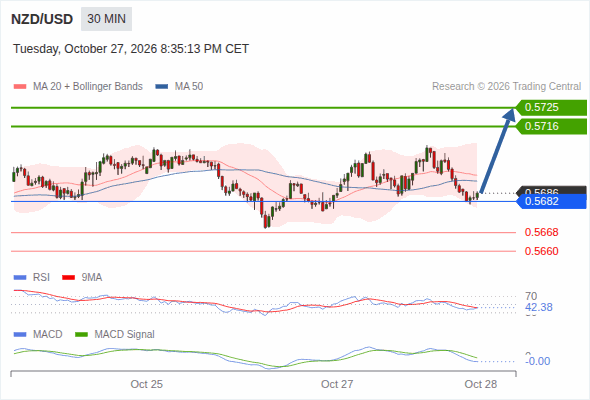Click the MA 20 + Bollinger Bands legend label
The height and width of the screenshot is (400, 590).
pos(88,87)
